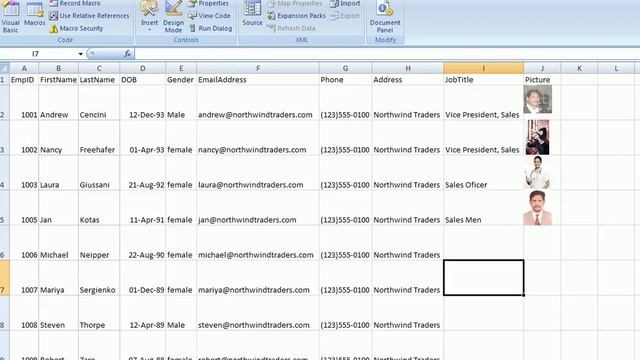Click View Code
Screen dimensions: 640x360
pyautogui.click(x=209, y=16)
